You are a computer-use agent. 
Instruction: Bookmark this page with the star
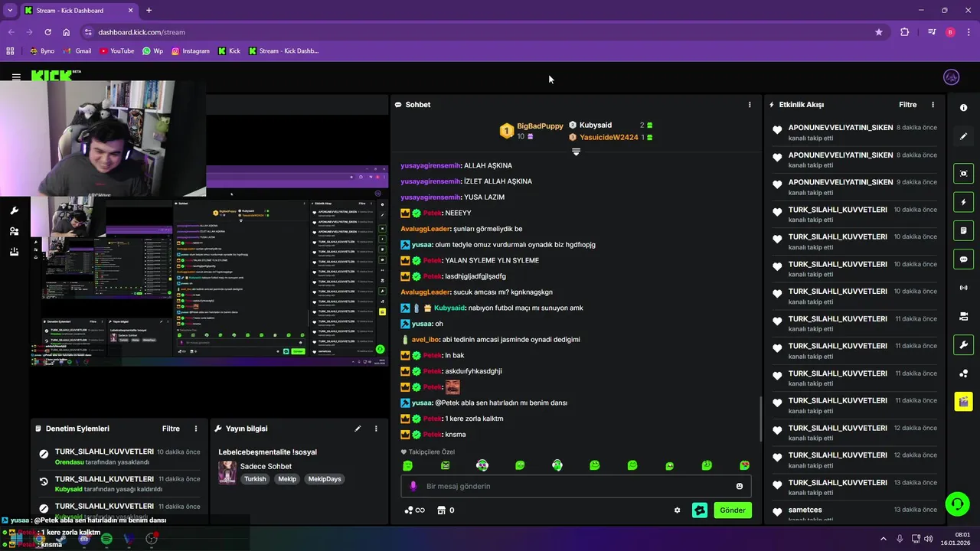tap(879, 32)
